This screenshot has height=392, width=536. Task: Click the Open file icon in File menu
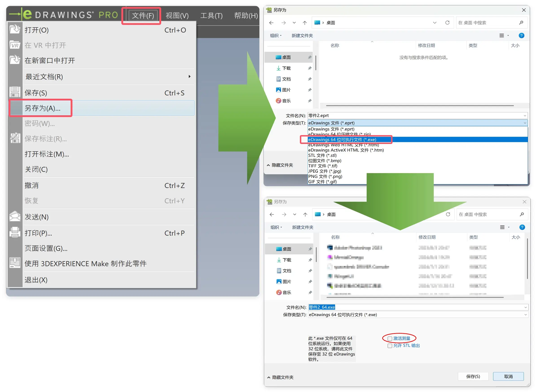15,30
